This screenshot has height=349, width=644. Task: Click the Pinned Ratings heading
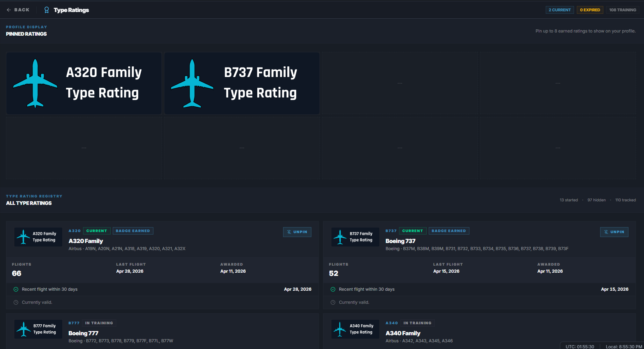(27, 34)
